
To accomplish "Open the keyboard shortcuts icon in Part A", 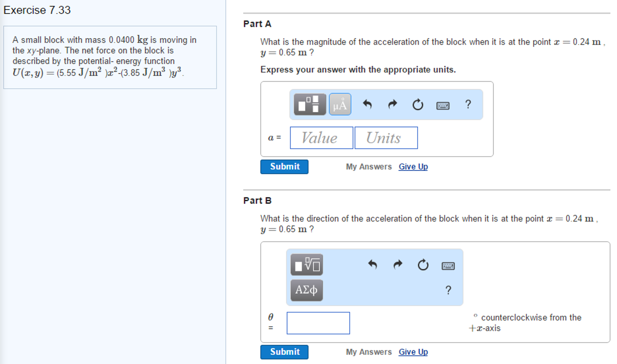I will (x=442, y=106).
